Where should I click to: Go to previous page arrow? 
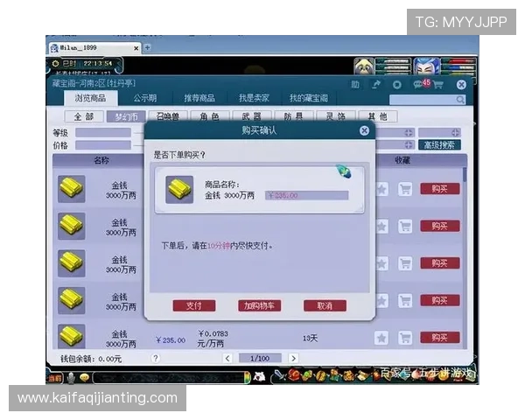click(x=227, y=359)
